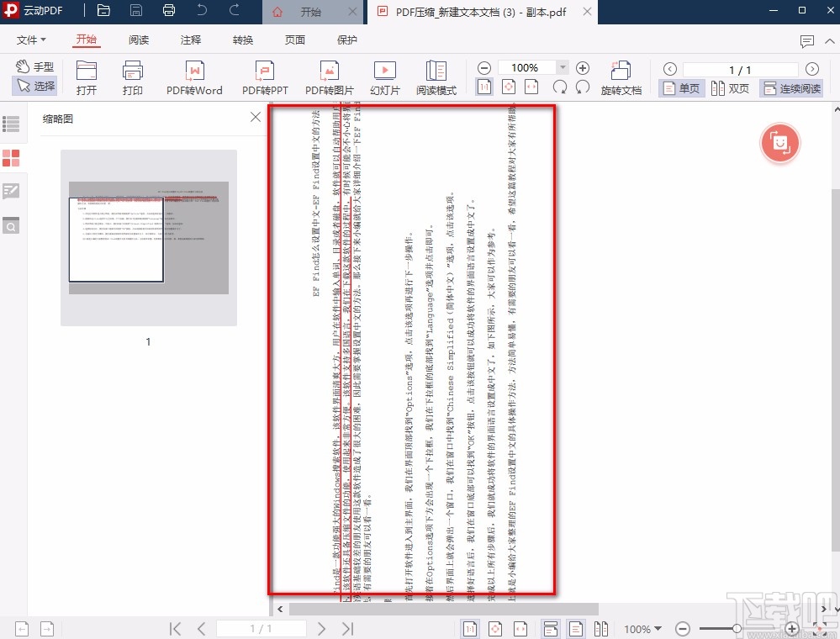Click the status bar page number field
This screenshot has height=639, width=840.
[x=261, y=628]
